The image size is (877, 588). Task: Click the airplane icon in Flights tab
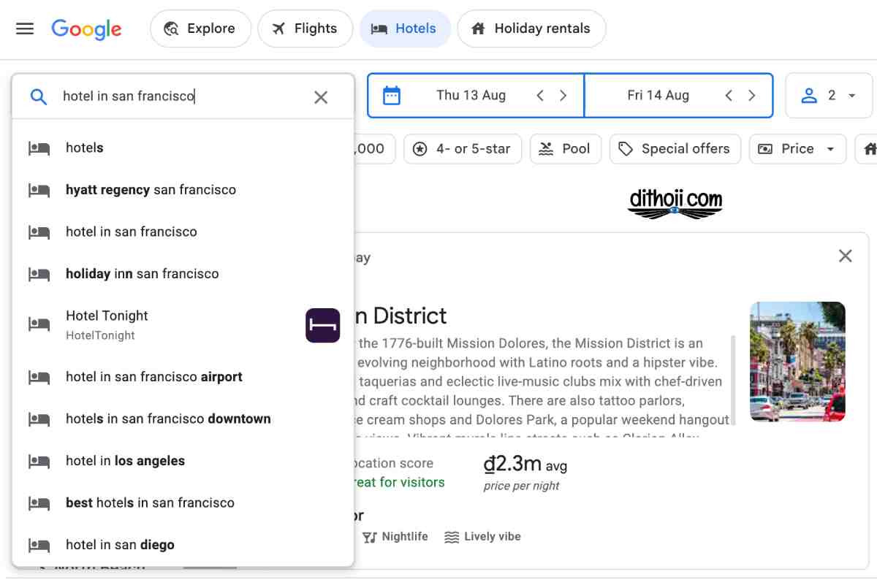(x=278, y=28)
